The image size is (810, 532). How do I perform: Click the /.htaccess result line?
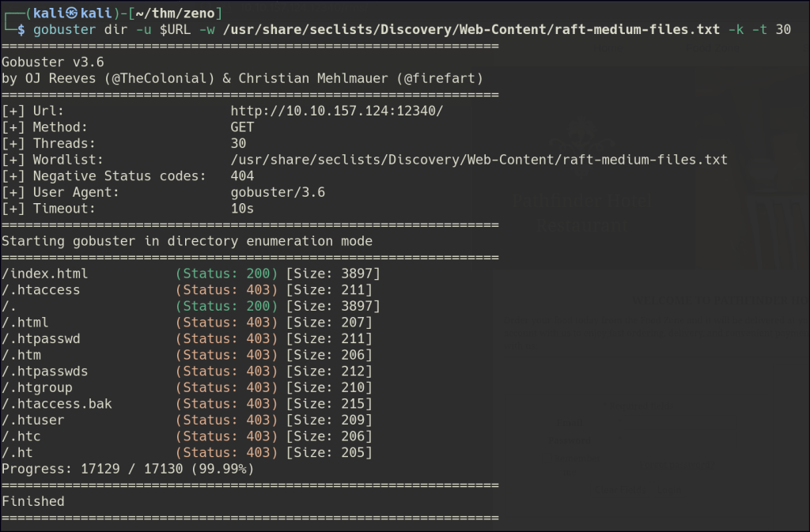coord(41,290)
